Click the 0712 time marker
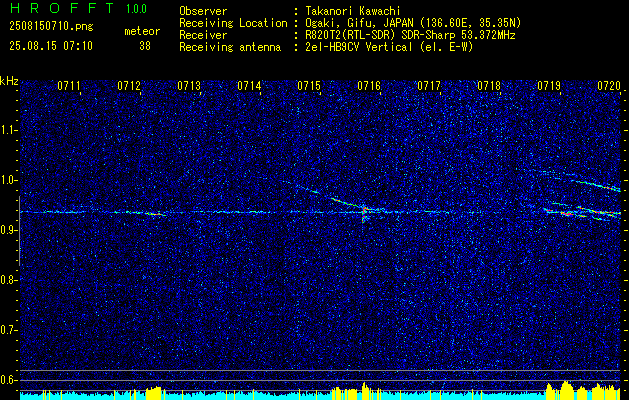This screenshot has height=400, width=629. click(129, 85)
